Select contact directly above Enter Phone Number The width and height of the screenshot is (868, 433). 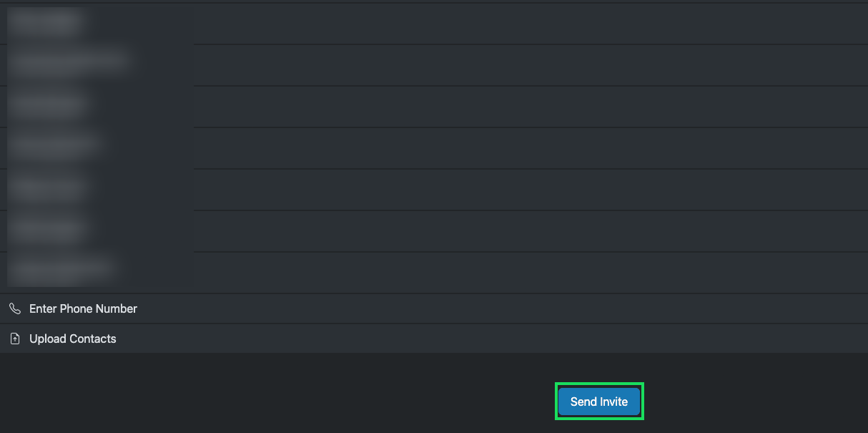(x=62, y=270)
